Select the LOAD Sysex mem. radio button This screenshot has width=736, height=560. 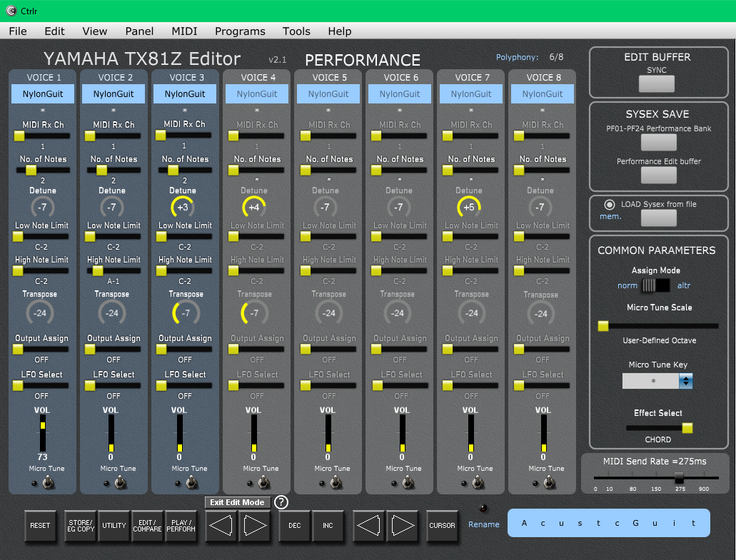pyautogui.click(x=609, y=205)
